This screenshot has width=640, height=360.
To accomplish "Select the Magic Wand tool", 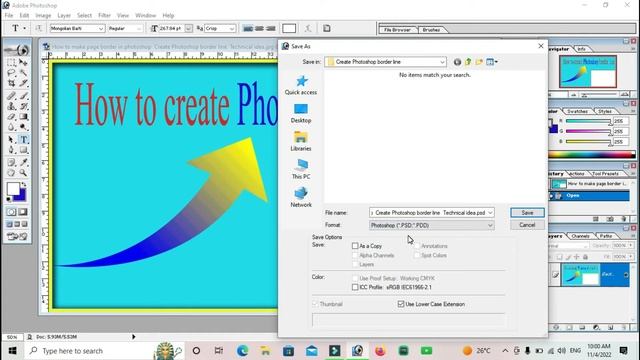I will coord(23,73).
